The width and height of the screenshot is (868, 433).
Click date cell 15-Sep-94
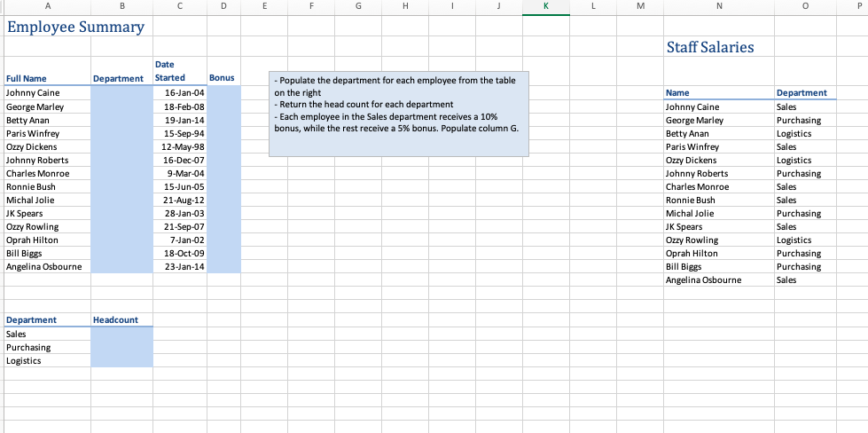click(x=180, y=133)
